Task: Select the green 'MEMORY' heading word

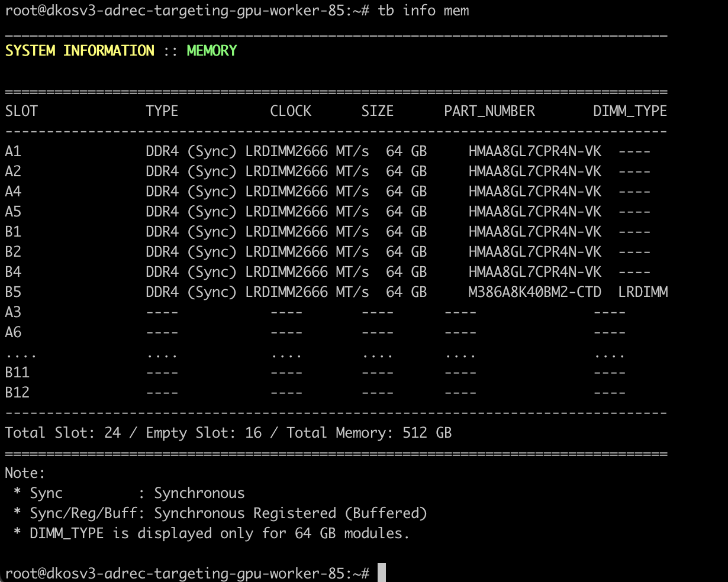Action: [212, 51]
